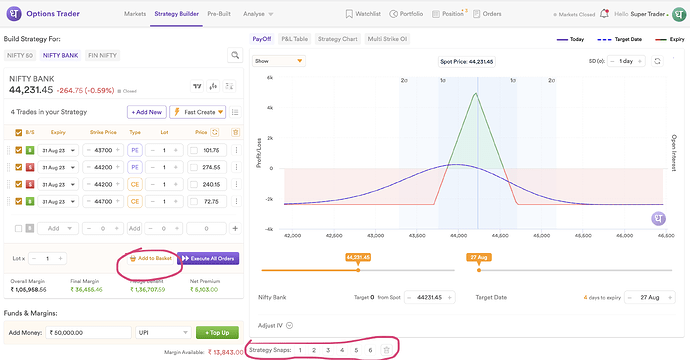The image size is (690, 360).
Task: Open the Analyse menu dropdown
Action: click(x=258, y=14)
